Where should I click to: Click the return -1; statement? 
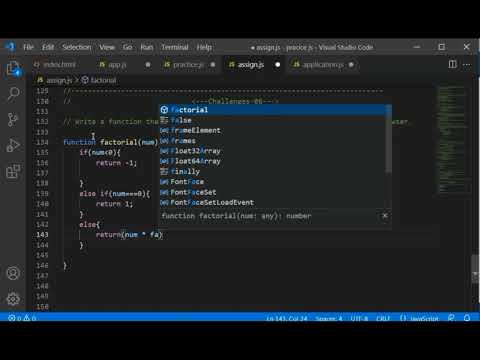click(116, 163)
